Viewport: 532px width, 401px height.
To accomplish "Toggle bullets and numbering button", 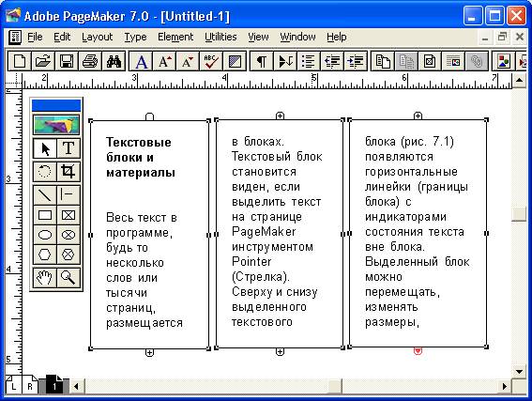I will click(308, 61).
